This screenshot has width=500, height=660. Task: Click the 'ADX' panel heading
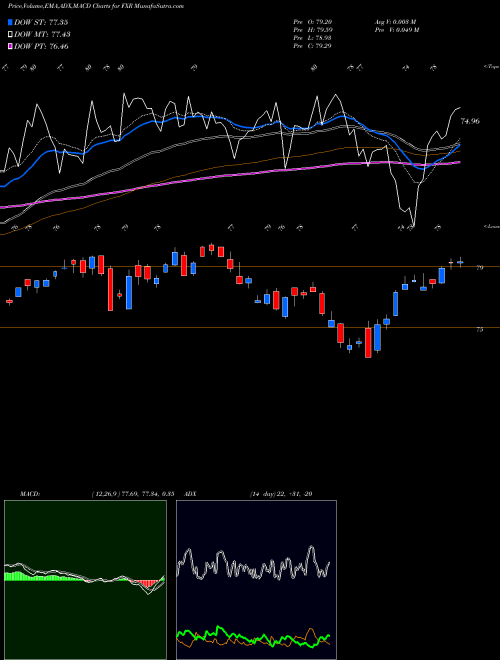pyautogui.click(x=191, y=494)
